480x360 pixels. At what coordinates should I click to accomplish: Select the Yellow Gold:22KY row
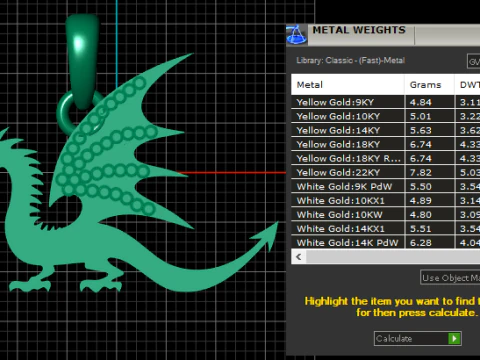[386, 172]
